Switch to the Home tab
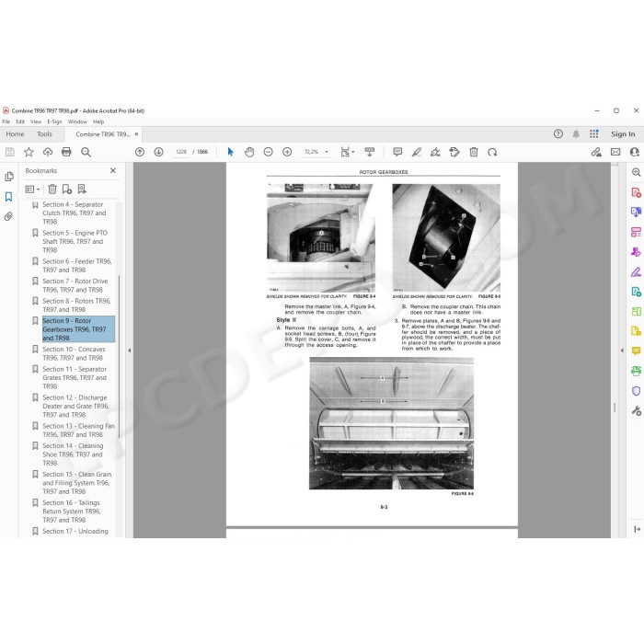Image resolution: width=644 pixels, height=644 pixels. tap(16, 134)
